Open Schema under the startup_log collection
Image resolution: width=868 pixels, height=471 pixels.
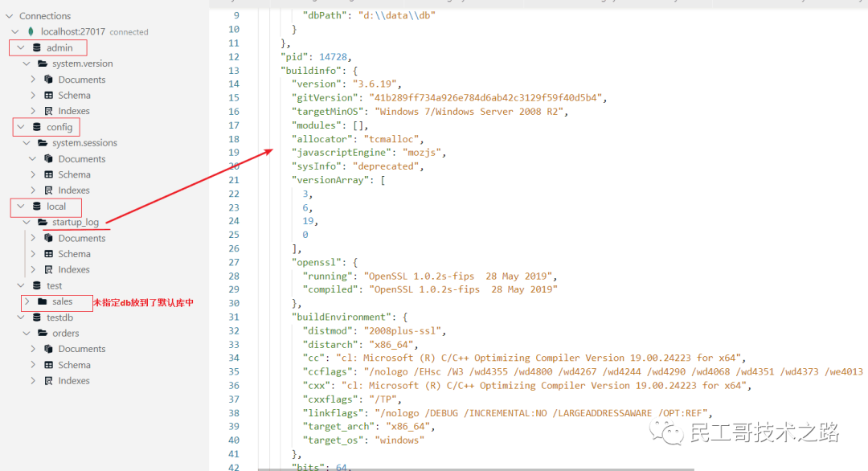tap(74, 254)
